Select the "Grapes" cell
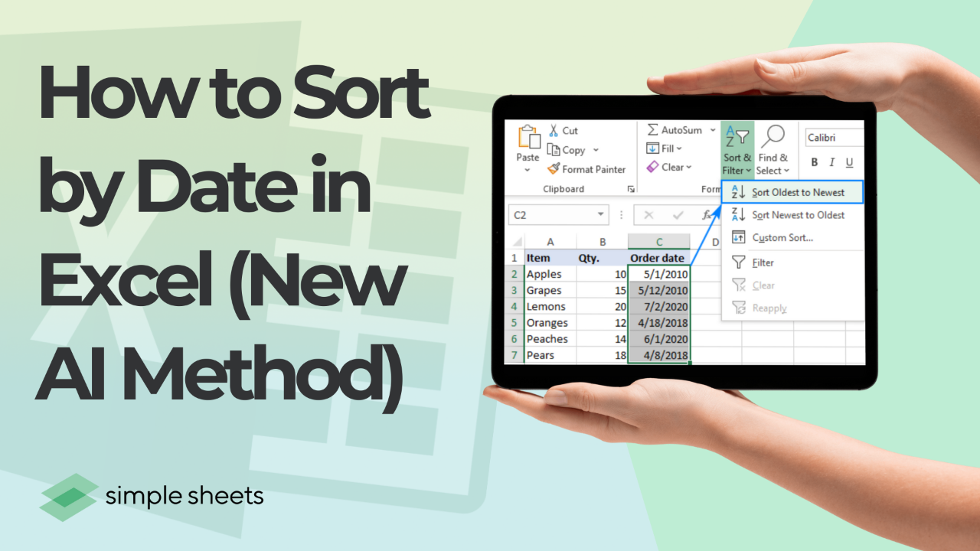The image size is (980, 551). pos(550,290)
